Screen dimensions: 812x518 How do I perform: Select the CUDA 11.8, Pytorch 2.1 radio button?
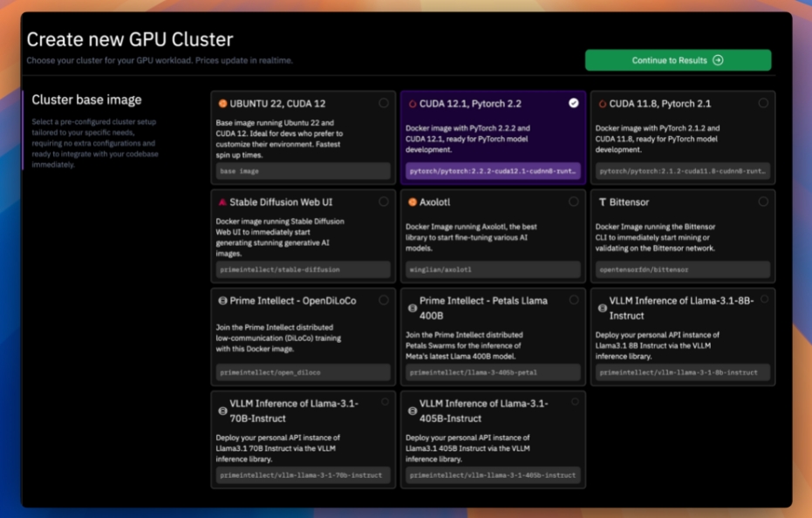(763, 103)
